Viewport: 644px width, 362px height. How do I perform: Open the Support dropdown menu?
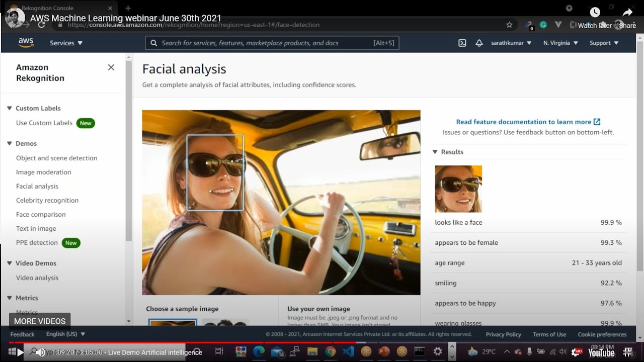[604, 43]
